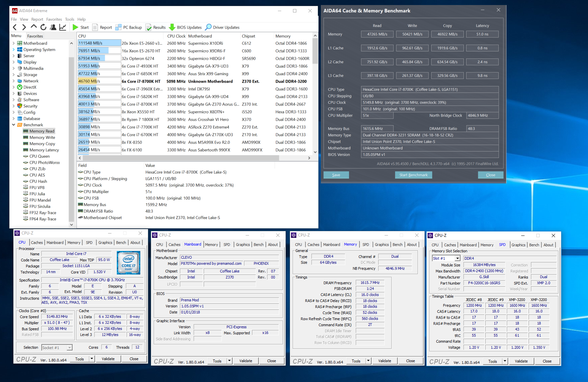Click the PC Backup toolbar icon

[118, 27]
